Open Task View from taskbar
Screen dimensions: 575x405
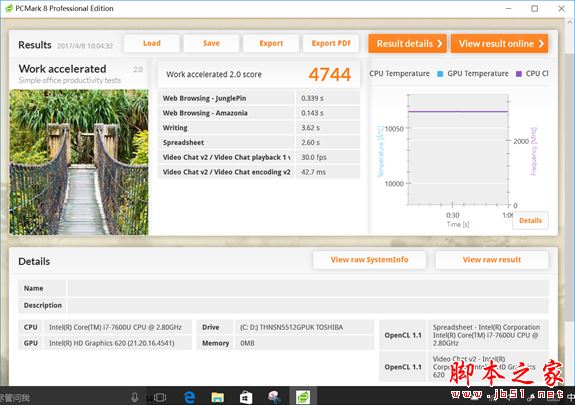[160, 397]
